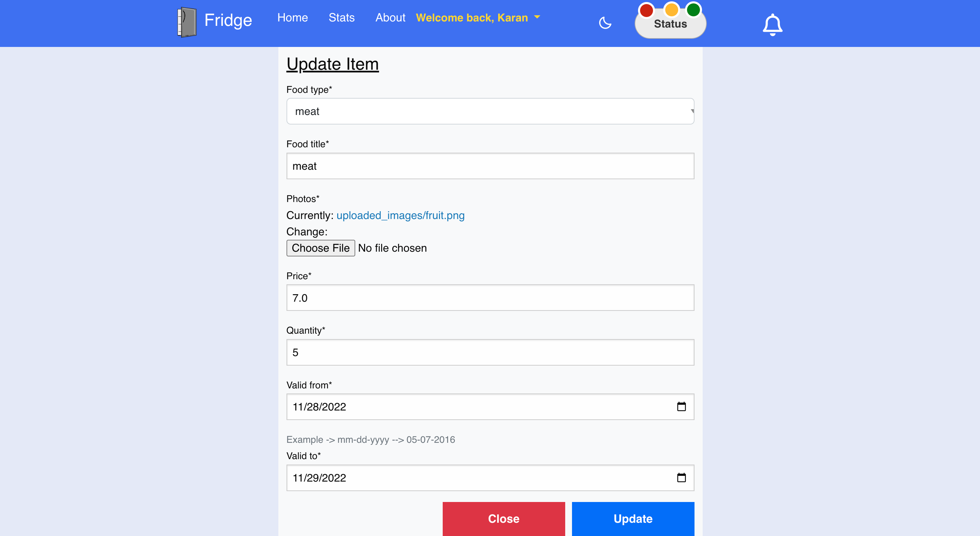Click inside the Quantity field
Image resolution: width=980 pixels, height=536 pixels.
pyautogui.click(x=490, y=352)
